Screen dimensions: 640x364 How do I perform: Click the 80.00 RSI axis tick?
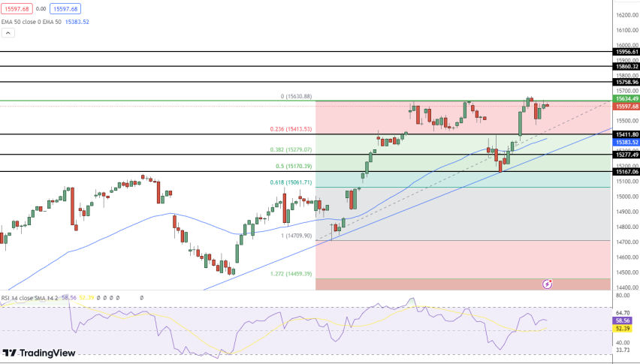tap(623, 296)
